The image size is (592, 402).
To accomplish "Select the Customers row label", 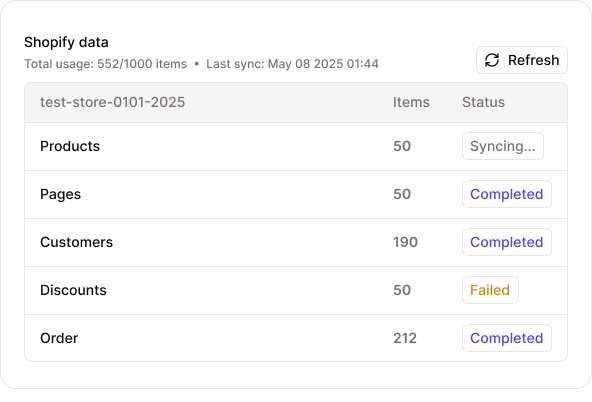I will (x=76, y=242).
